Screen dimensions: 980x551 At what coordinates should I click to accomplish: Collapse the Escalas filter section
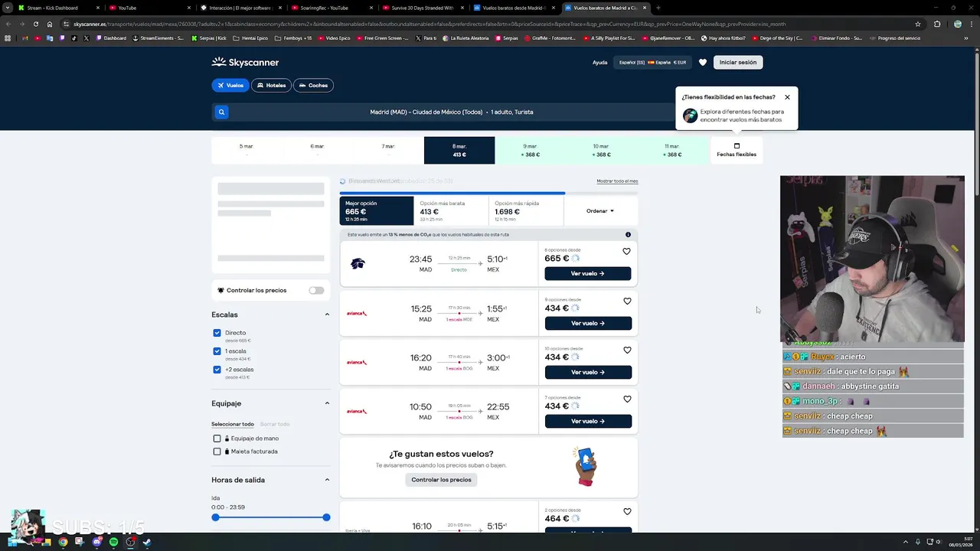(327, 315)
